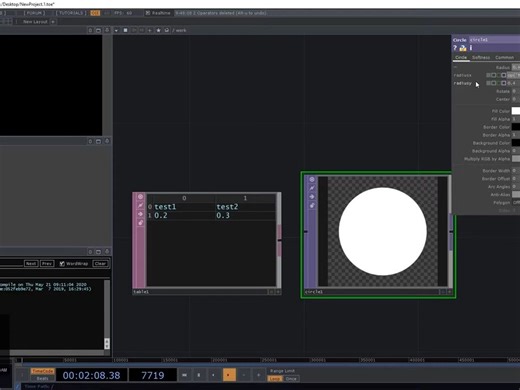
Task: Click the reset-to-start transport button
Action: coord(184,375)
